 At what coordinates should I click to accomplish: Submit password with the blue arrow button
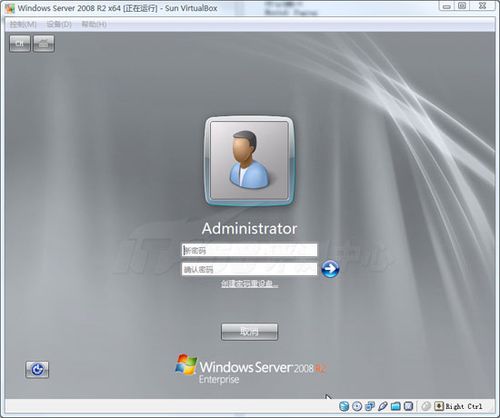330,269
